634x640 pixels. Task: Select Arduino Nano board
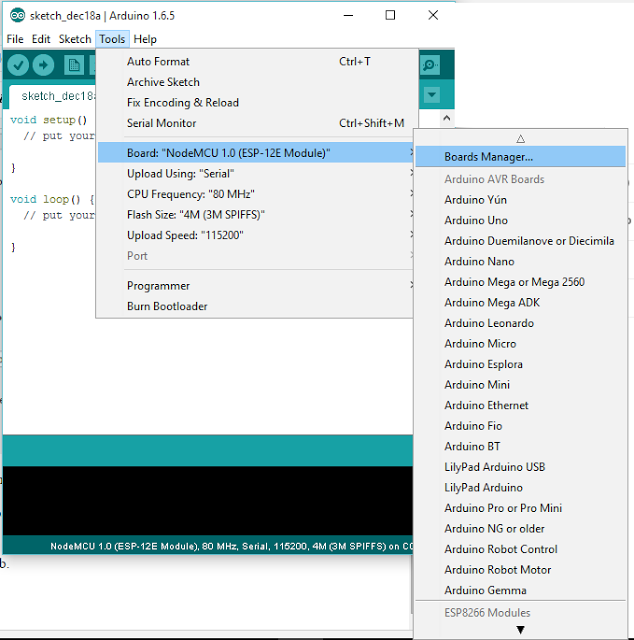coord(521,262)
